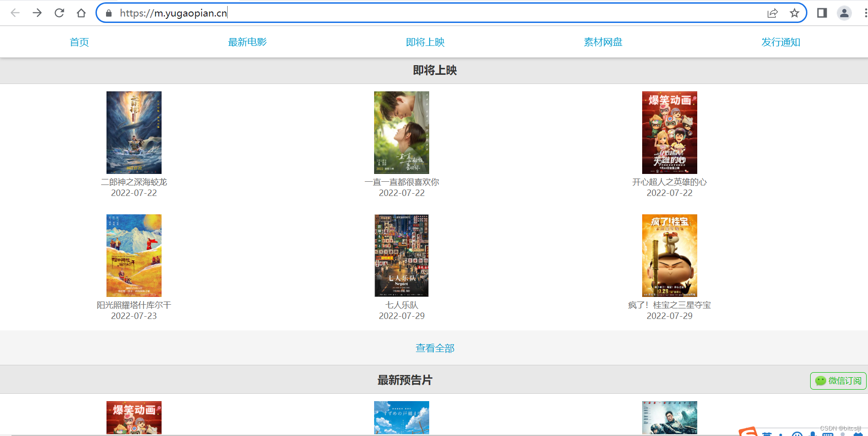Screen dimensions: 868x436
Task: Go to browser home icon
Action: coord(81,13)
